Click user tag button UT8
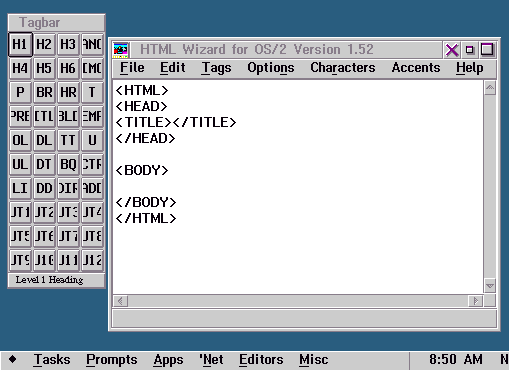Image resolution: width=509 pixels, height=370 pixels. point(92,236)
